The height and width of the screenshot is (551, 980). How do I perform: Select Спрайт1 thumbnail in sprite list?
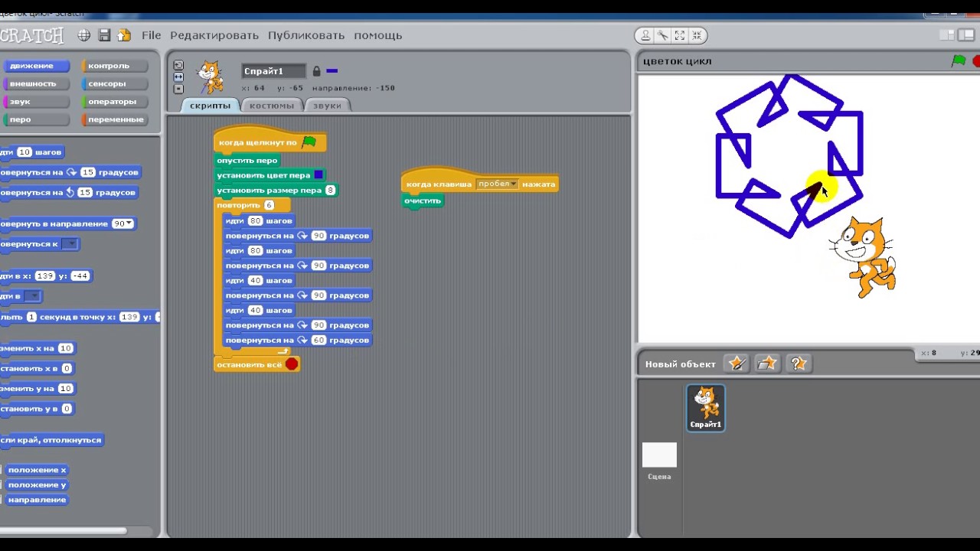tap(705, 408)
